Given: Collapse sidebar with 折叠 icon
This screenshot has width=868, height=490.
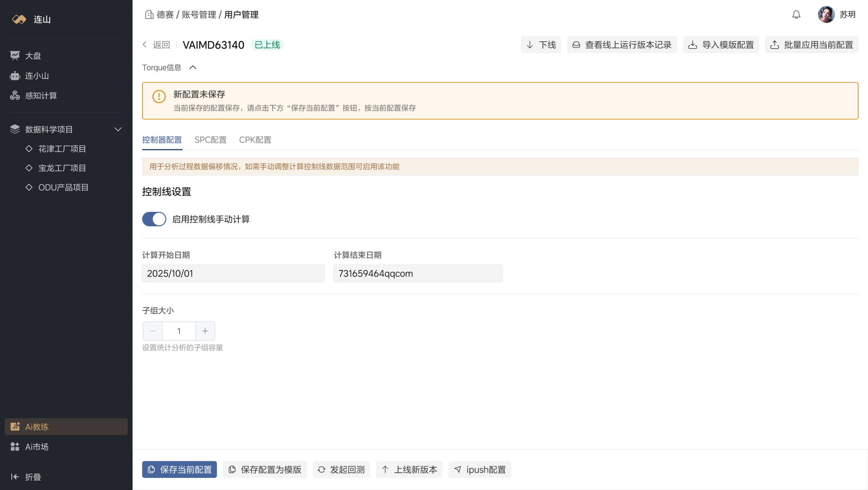Looking at the screenshot, I should [x=15, y=477].
